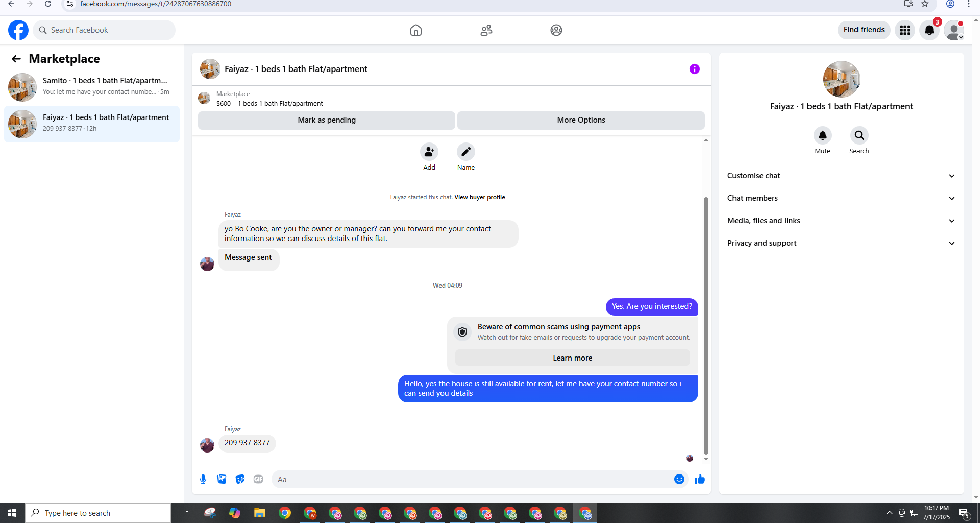Click the browser address bar URL
Image resolution: width=980 pixels, height=523 pixels.
pos(156,4)
